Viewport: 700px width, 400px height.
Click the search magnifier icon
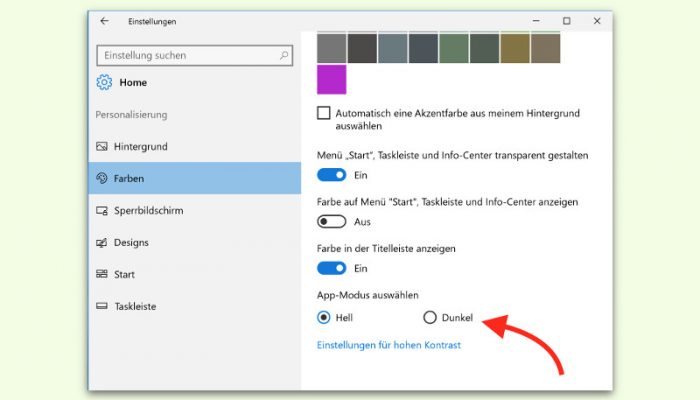(283, 55)
